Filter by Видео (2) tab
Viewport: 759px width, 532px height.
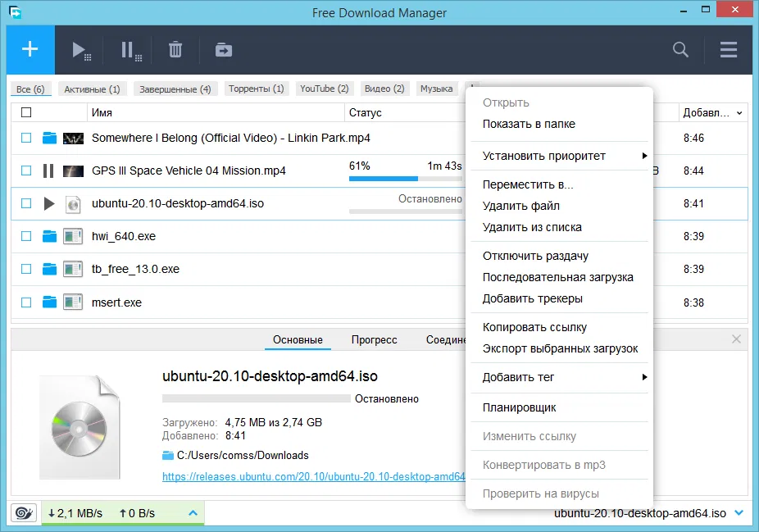(384, 89)
